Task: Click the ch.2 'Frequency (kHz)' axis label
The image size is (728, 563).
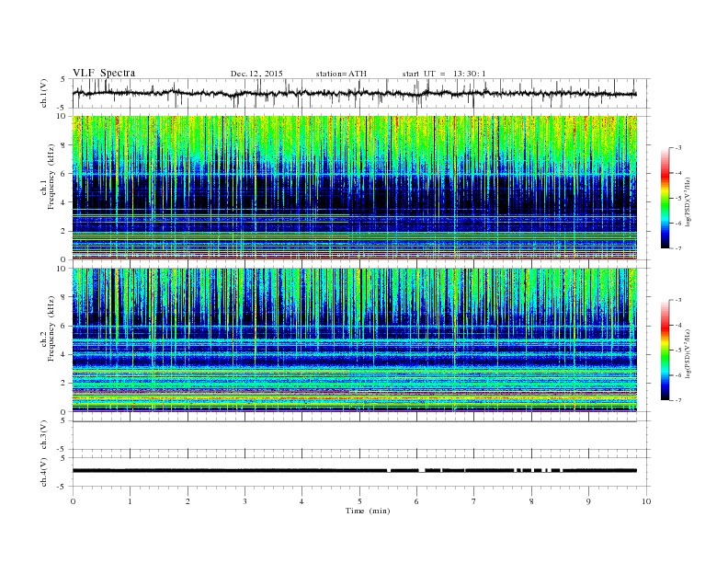Action: click(x=51, y=328)
